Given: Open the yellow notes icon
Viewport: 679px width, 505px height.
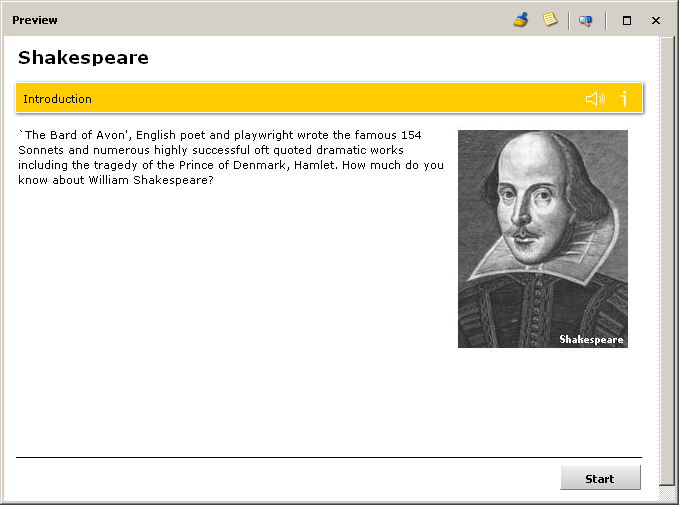Looking at the screenshot, I should pos(550,19).
